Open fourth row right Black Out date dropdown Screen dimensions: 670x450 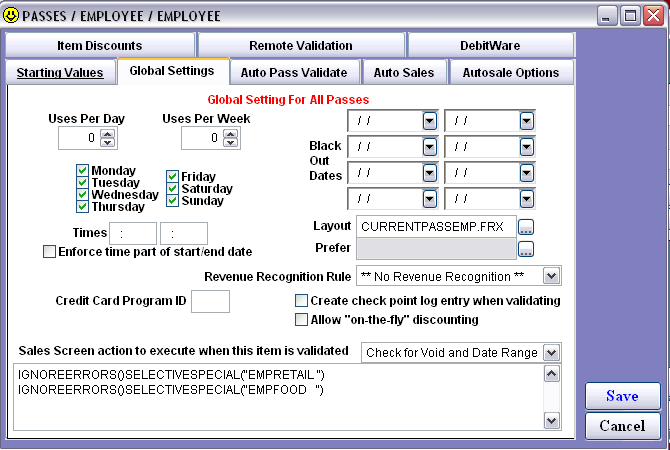pos(526,200)
